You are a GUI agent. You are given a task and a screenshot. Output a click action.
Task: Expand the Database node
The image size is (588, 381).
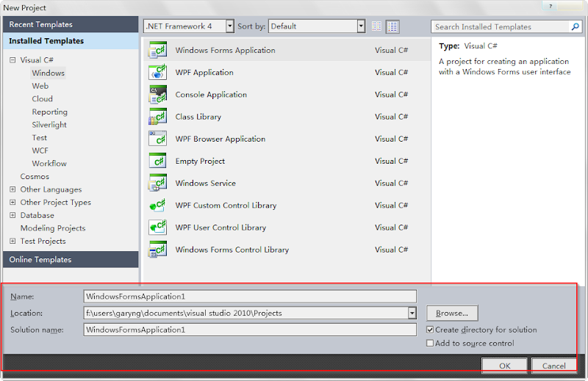[x=12, y=215]
